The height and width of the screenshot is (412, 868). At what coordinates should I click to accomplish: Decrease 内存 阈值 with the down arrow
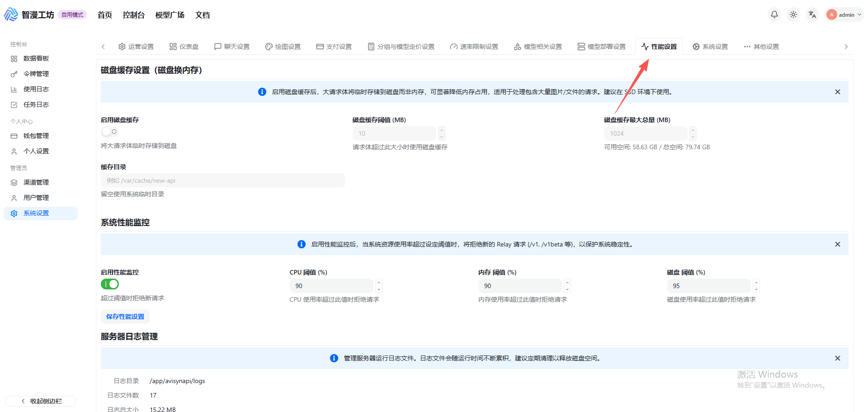(x=567, y=289)
